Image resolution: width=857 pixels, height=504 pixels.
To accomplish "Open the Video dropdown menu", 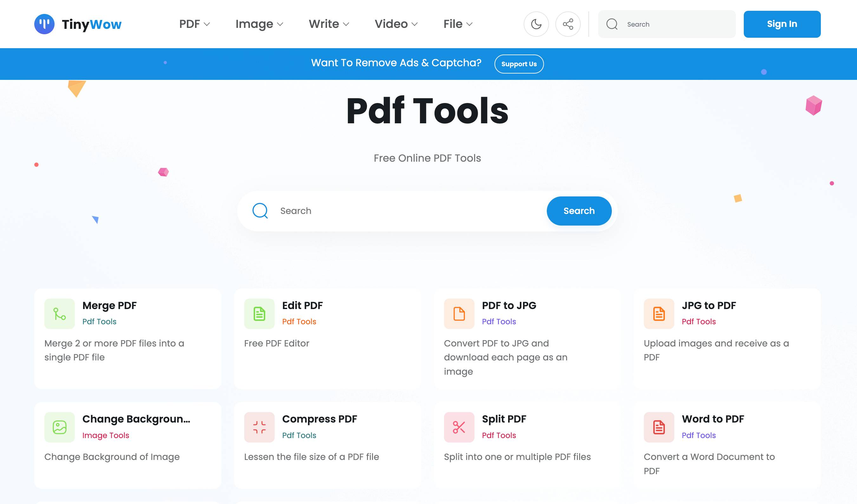I will point(396,24).
